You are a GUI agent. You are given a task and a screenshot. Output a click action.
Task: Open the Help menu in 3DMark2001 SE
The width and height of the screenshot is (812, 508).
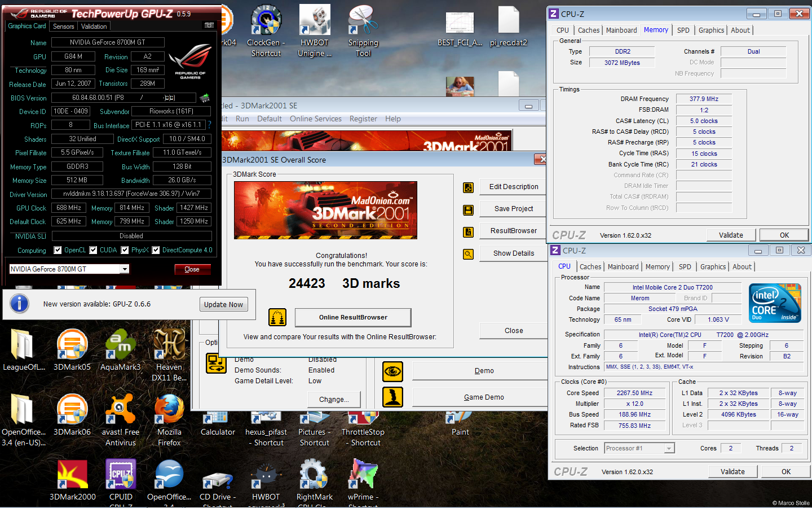click(393, 119)
